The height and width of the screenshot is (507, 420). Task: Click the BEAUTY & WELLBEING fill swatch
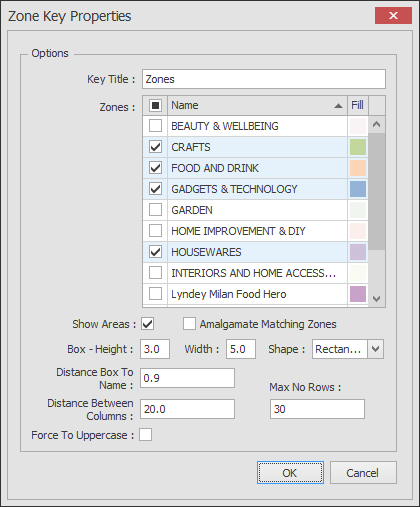tap(358, 126)
